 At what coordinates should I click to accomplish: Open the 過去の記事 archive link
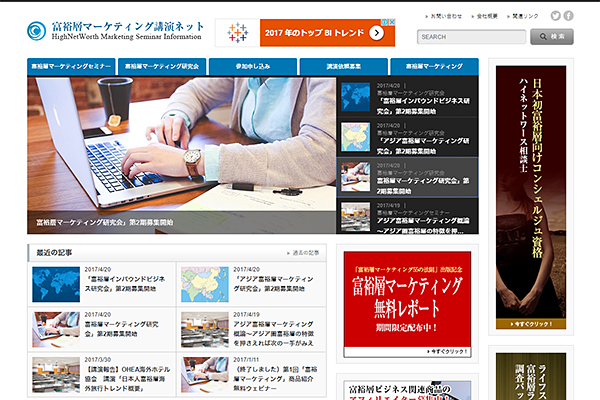pos(306,252)
